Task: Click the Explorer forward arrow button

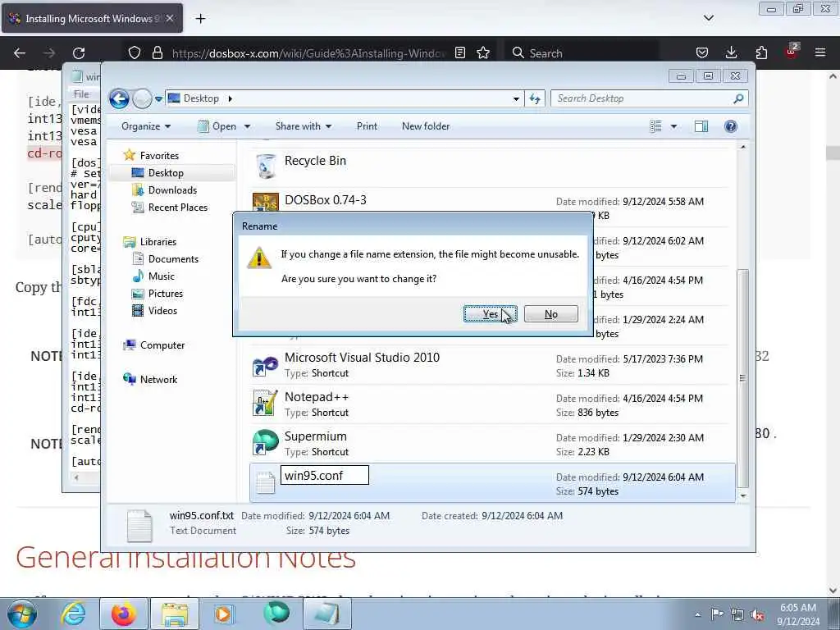Action: coord(142,98)
